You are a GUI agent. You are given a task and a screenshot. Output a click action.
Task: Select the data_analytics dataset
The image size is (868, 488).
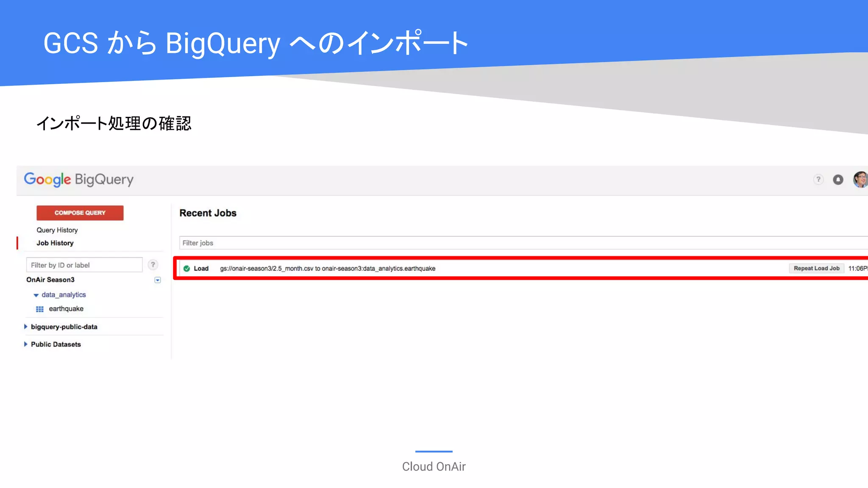(64, 295)
